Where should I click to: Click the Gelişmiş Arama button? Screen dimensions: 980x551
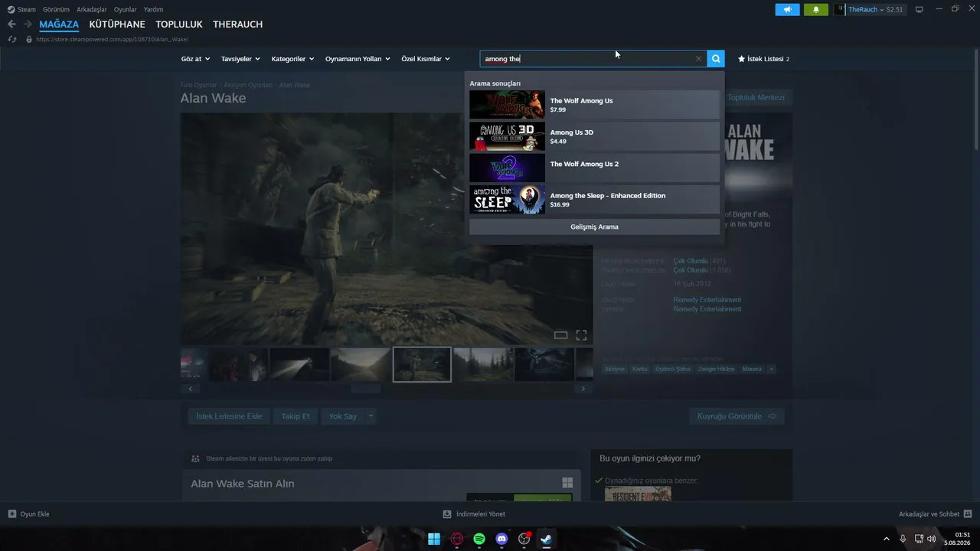(x=594, y=227)
